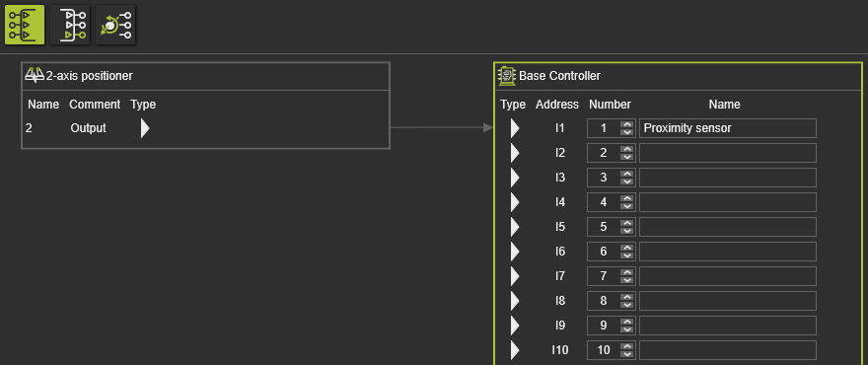Click the number value 5 in I5 row
The height and width of the screenshot is (365, 868).
(x=604, y=227)
